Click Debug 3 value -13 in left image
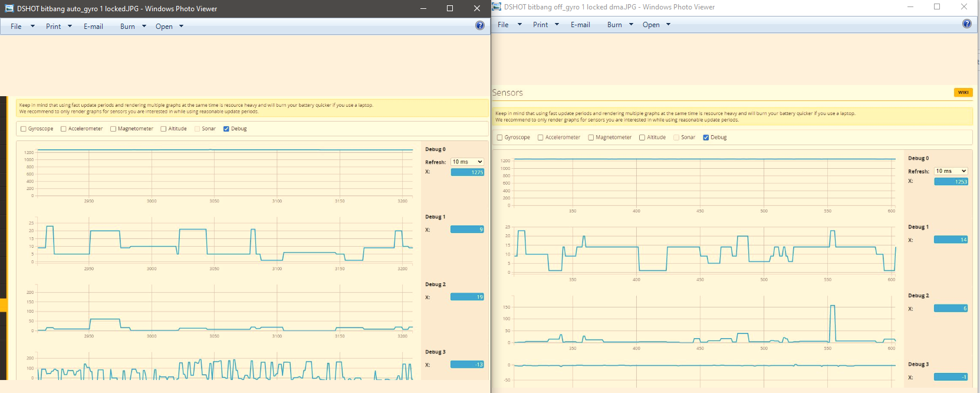Viewport: 980px width, 393px height. (467, 365)
